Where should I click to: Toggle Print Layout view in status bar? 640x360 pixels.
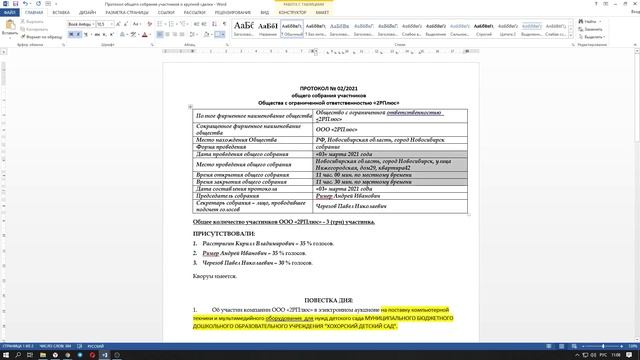coord(562,346)
